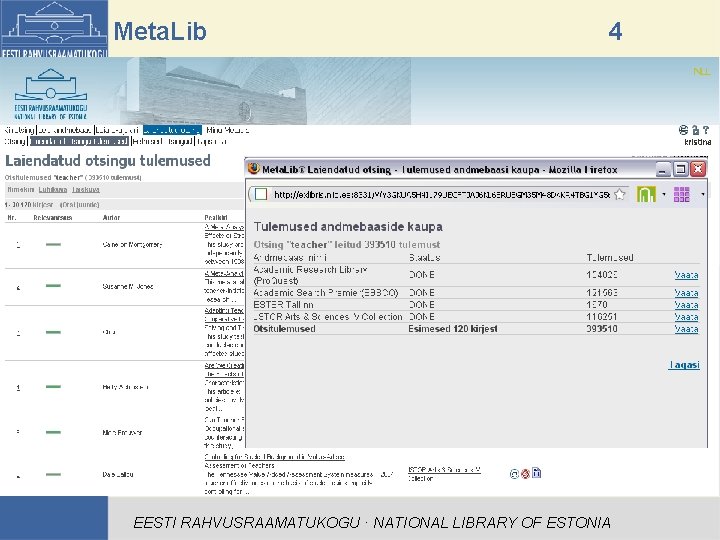
Task: Click the kristina username text
Action: 698,142
